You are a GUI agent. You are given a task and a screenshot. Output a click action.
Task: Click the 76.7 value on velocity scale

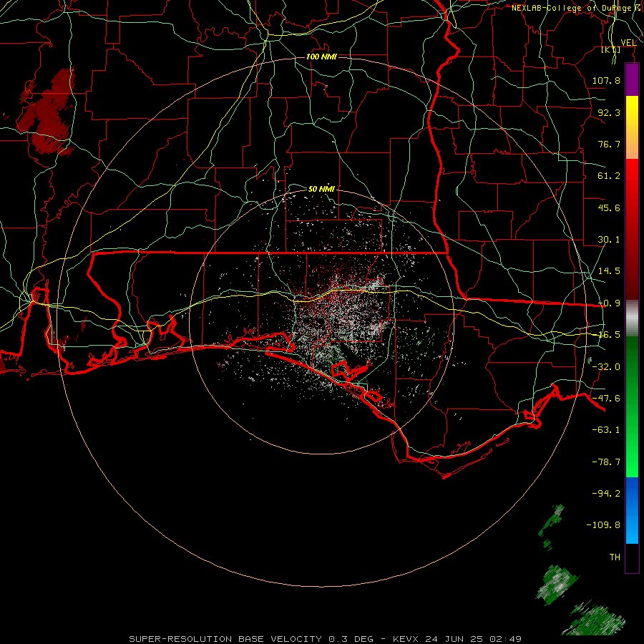click(x=609, y=144)
